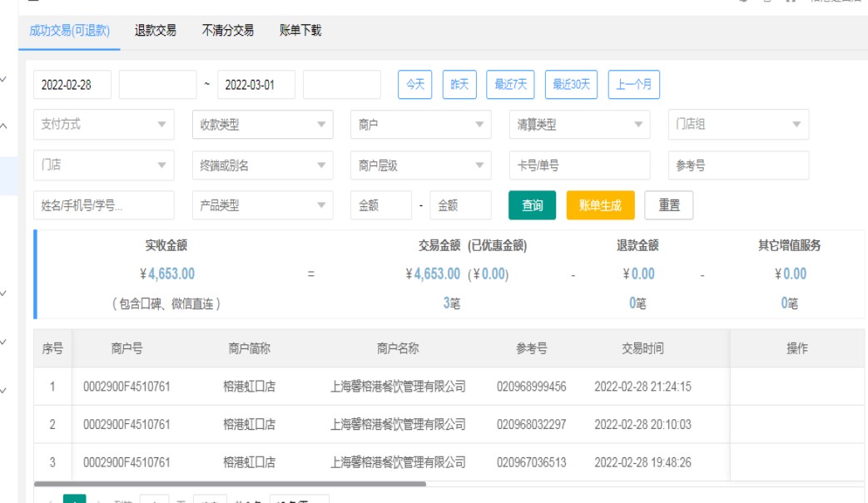Choose the 最近7天 date range button

click(x=510, y=85)
